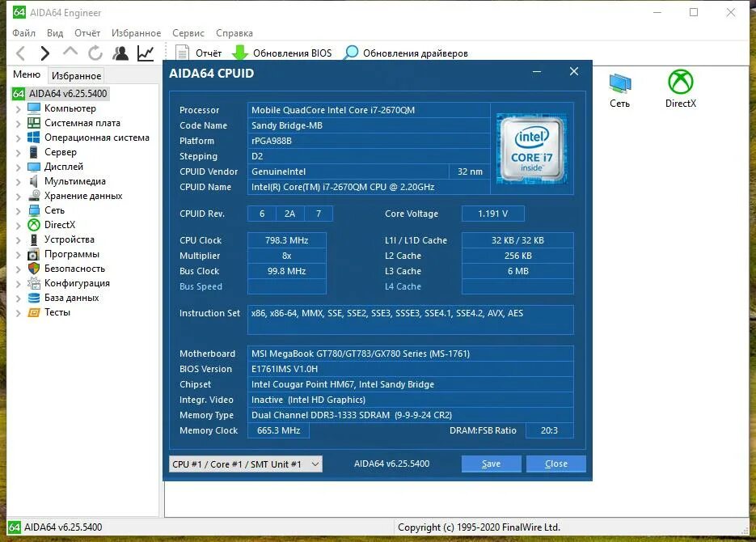The image size is (756, 542).
Task: Refresh using the circular arrow icon
Action: (95, 53)
